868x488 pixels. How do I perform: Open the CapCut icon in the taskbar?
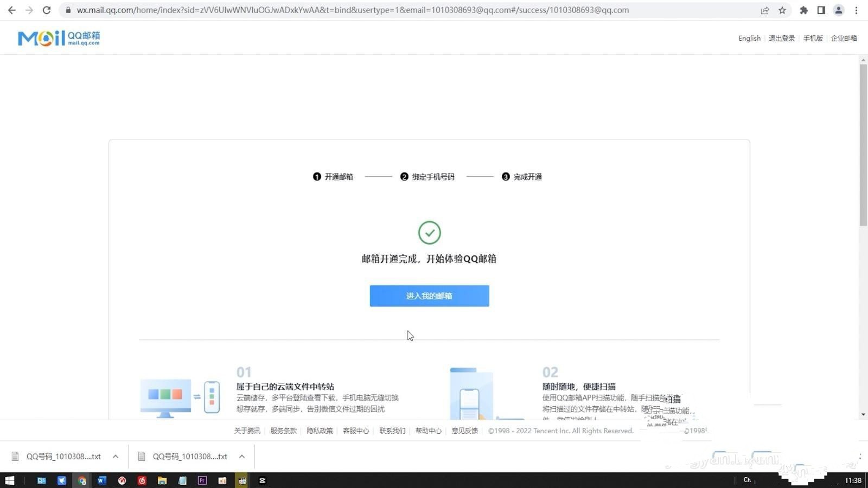tap(263, 480)
